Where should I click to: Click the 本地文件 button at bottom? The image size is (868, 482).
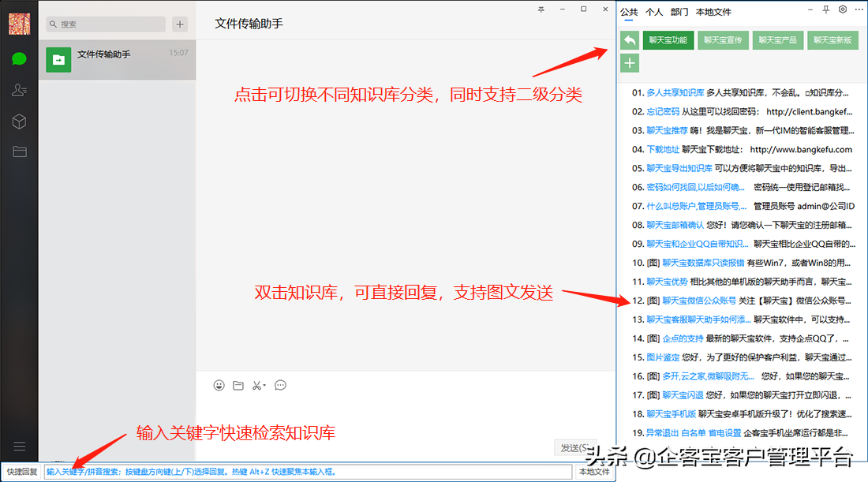[594, 472]
